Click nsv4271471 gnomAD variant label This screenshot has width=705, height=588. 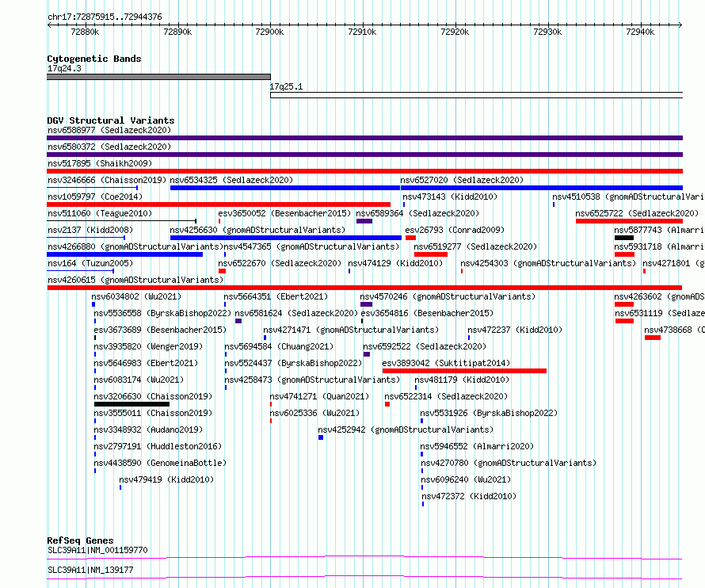[351, 330]
